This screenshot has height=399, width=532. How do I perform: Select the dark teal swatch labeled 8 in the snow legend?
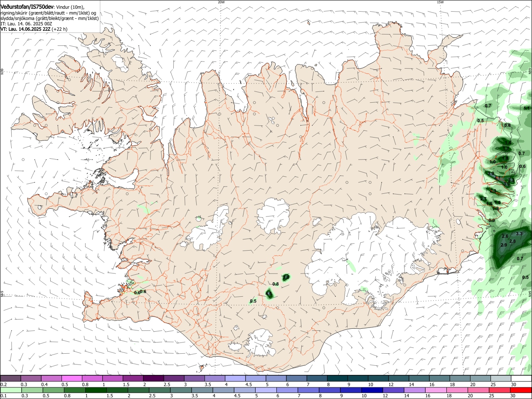click(337, 379)
